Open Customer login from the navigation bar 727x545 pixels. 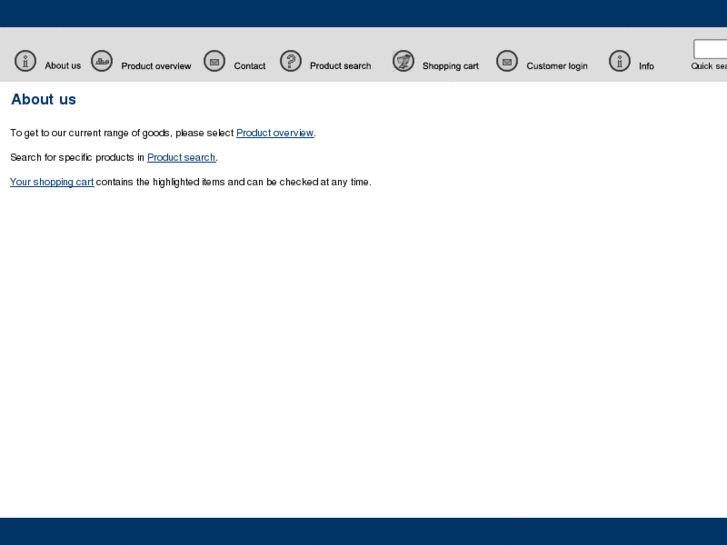point(557,66)
